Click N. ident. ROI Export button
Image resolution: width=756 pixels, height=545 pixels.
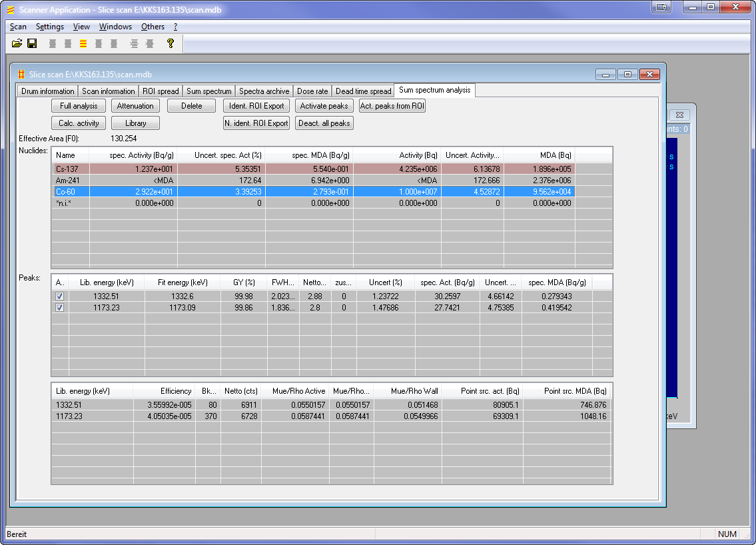tap(256, 123)
